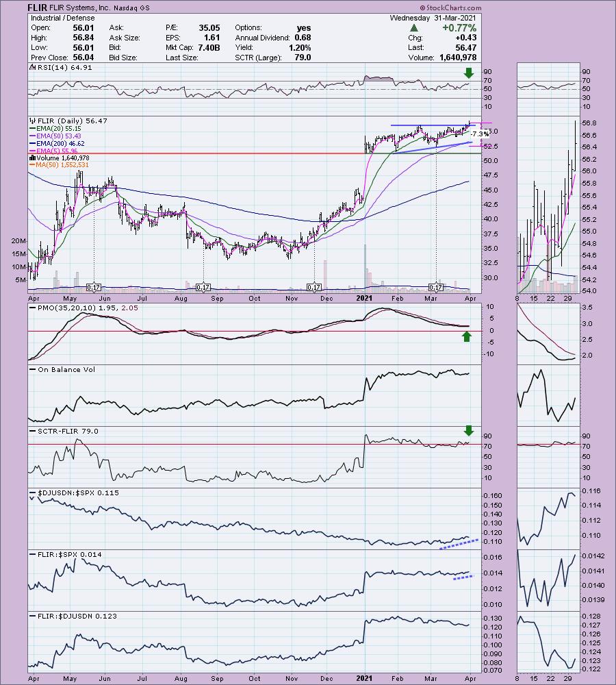This screenshot has height=685, width=616.
Task: Click the P/E value 35.05
Action: [x=209, y=27]
